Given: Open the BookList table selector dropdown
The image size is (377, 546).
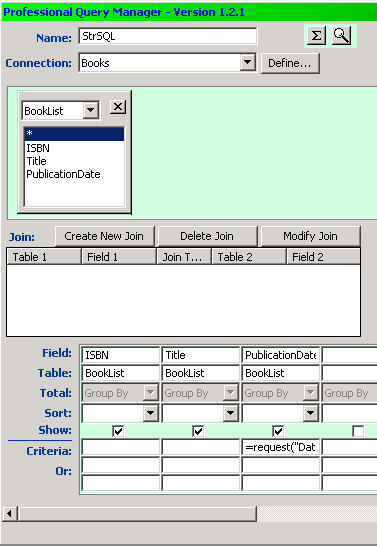Looking at the screenshot, I should 91,111.
